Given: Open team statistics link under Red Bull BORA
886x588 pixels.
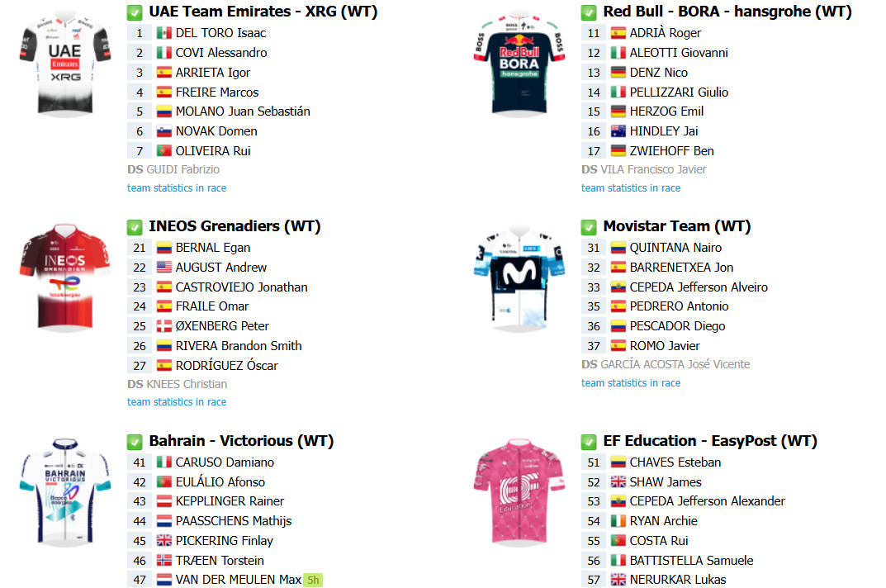Looking at the screenshot, I should pos(631,188).
